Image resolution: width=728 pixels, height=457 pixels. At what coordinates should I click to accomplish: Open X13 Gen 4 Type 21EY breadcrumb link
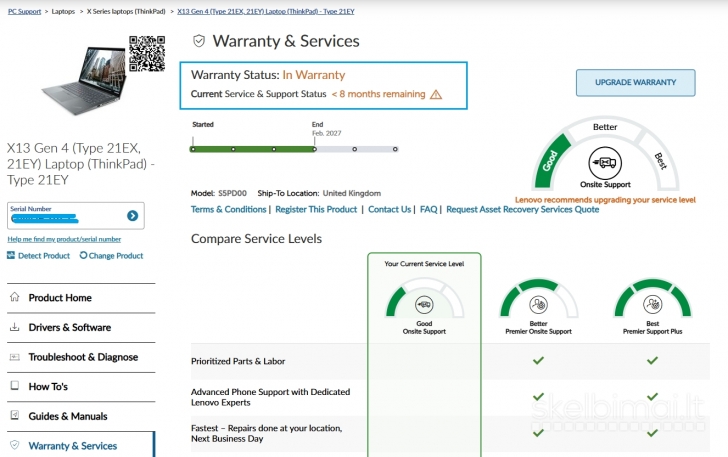click(266, 11)
